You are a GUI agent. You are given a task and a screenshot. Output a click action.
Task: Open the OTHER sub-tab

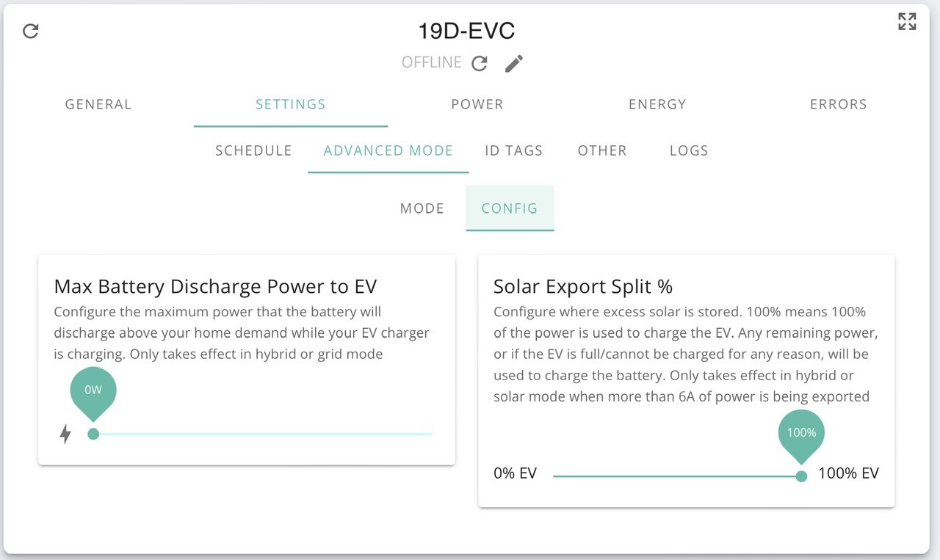(602, 150)
